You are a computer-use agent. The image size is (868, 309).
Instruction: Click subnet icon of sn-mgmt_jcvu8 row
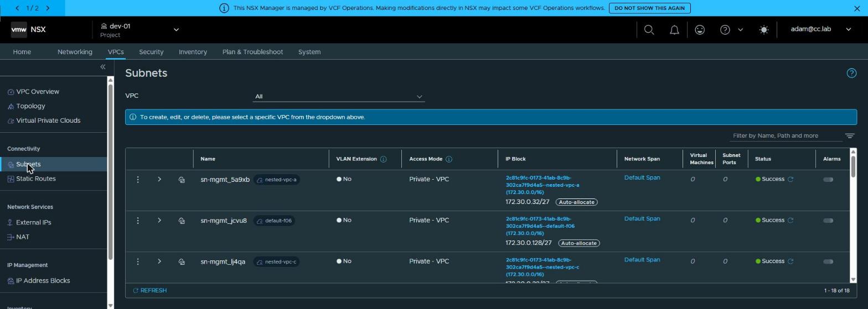coord(181,221)
